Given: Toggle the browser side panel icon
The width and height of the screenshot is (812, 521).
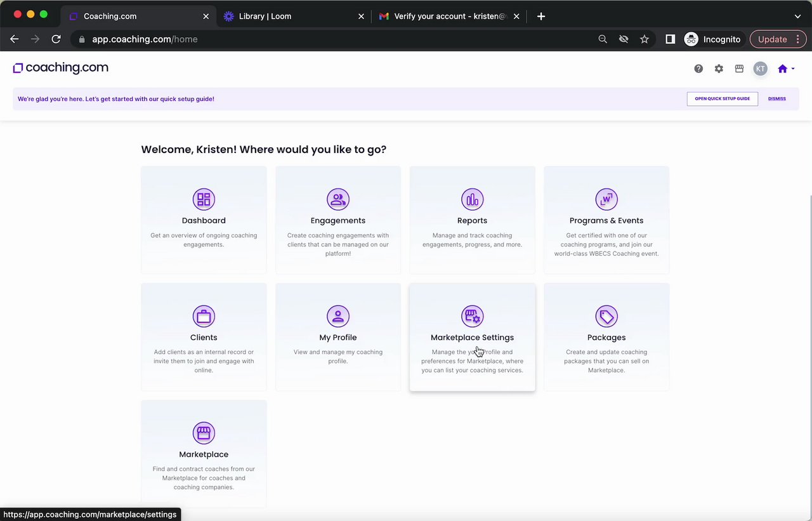Looking at the screenshot, I should [x=670, y=39].
